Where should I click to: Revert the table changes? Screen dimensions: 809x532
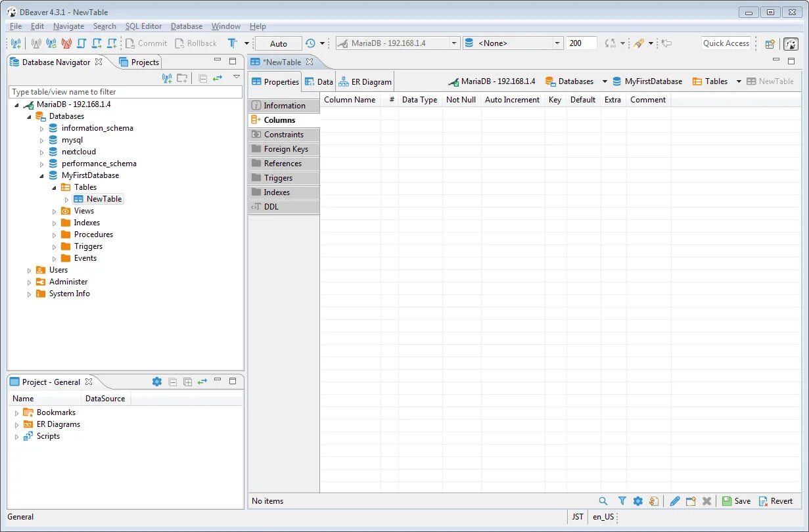(775, 501)
